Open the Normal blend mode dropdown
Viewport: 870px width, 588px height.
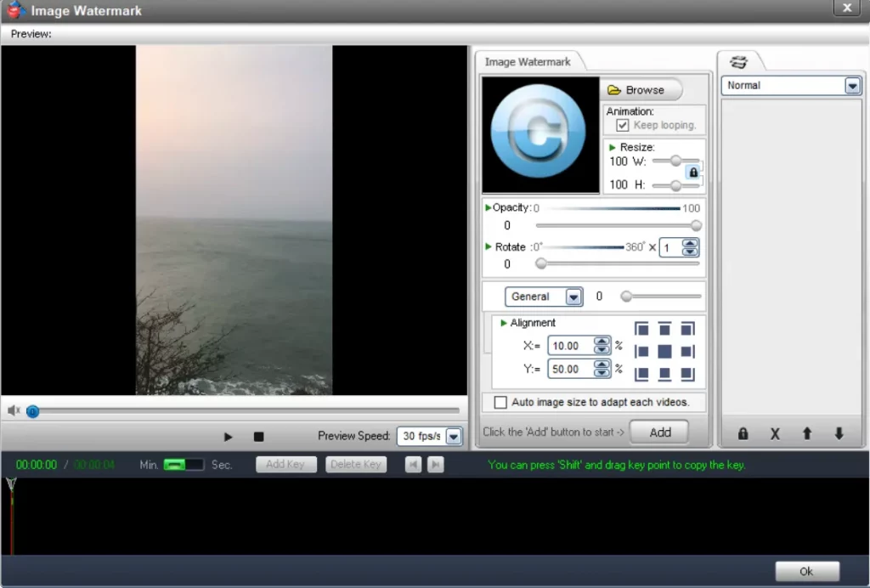pos(852,86)
